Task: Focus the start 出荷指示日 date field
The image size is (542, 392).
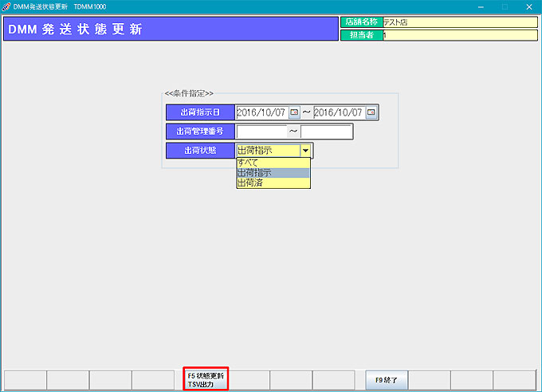Action: (x=262, y=112)
